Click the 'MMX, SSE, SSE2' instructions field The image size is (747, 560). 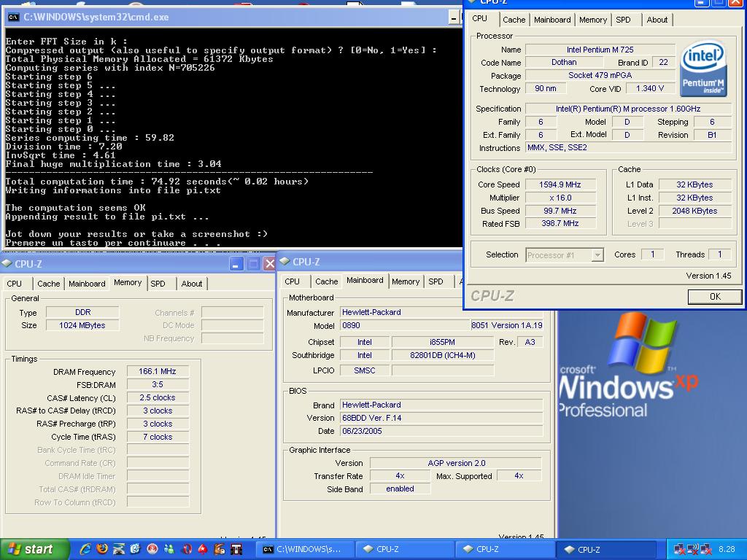point(628,147)
